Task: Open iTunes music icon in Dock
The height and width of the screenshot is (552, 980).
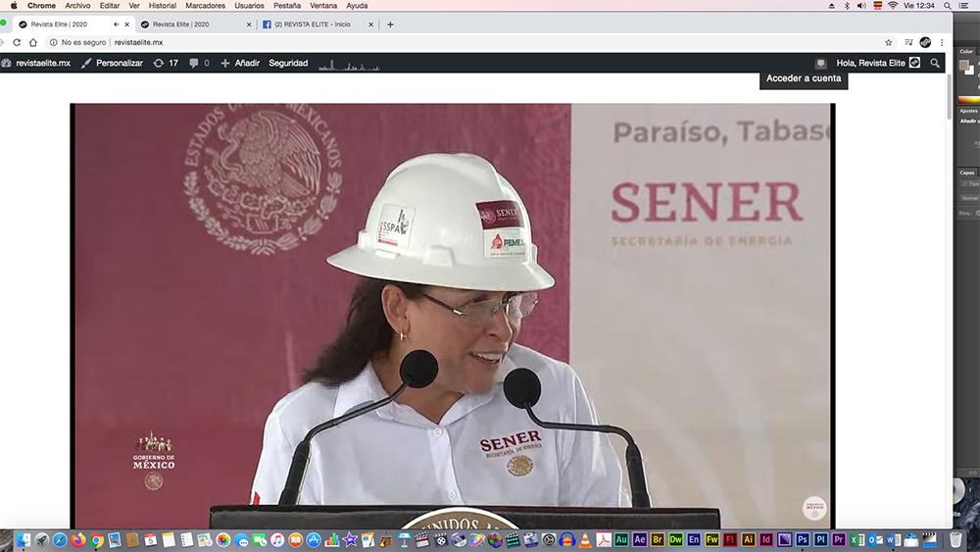Action: click(x=277, y=539)
